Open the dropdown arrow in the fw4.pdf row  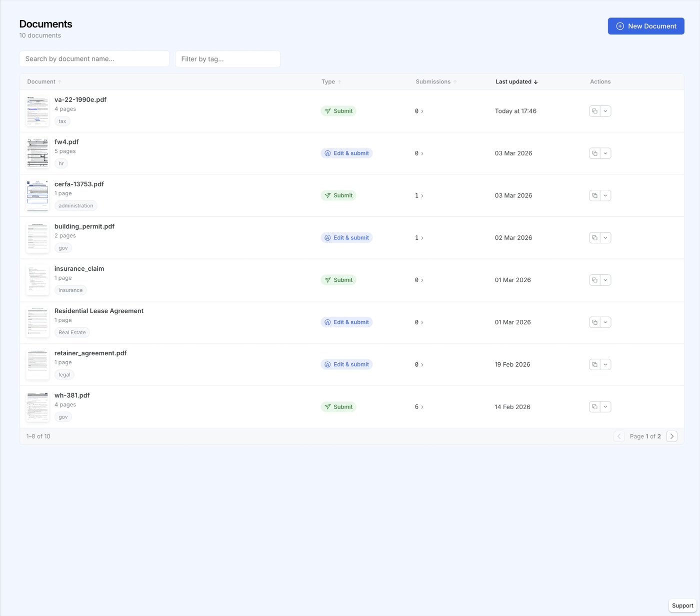pos(606,153)
